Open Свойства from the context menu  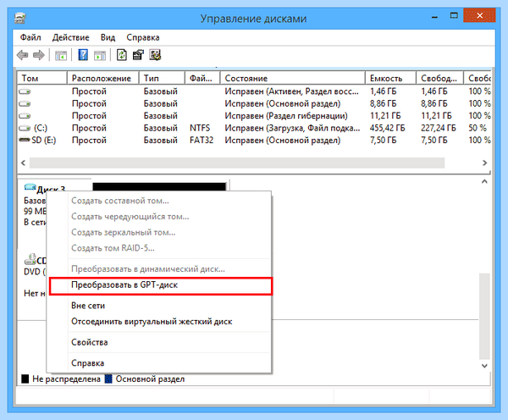(x=159, y=343)
